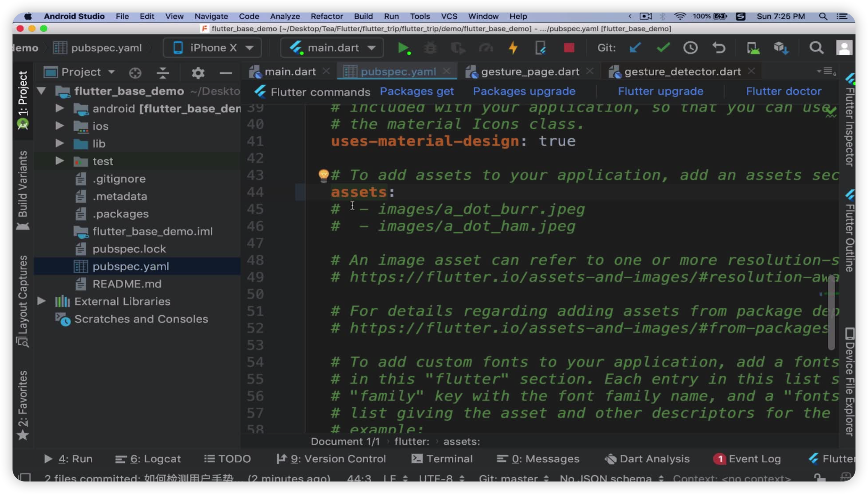Click the Flutter hot reload lightning icon
Screen dimensions: 868x494
point(513,48)
